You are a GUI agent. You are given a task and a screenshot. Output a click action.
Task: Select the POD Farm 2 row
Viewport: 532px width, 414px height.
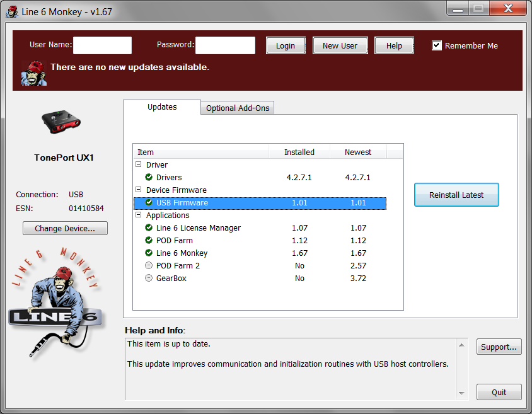click(x=260, y=265)
